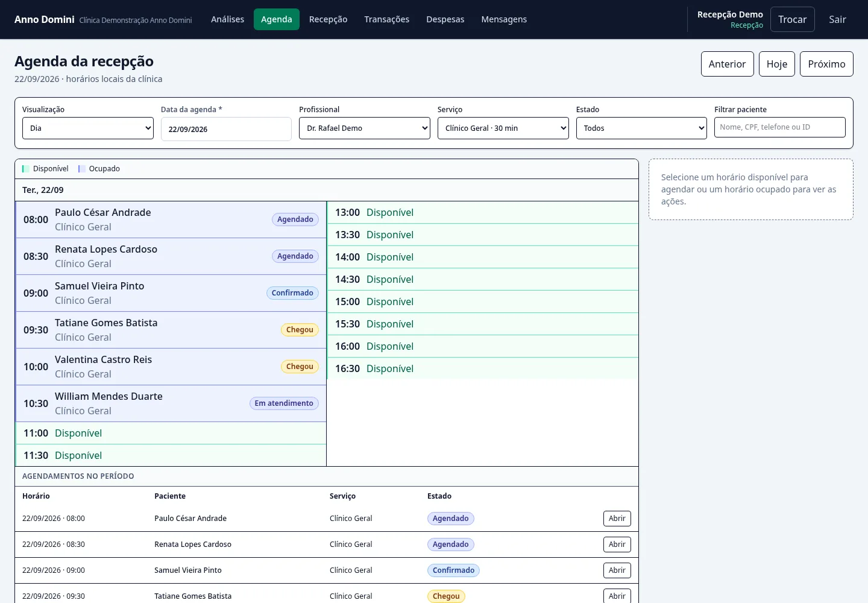Image resolution: width=868 pixels, height=603 pixels.
Task: Open Paulo César Andrade's row with Abrir
Action: (x=617, y=519)
